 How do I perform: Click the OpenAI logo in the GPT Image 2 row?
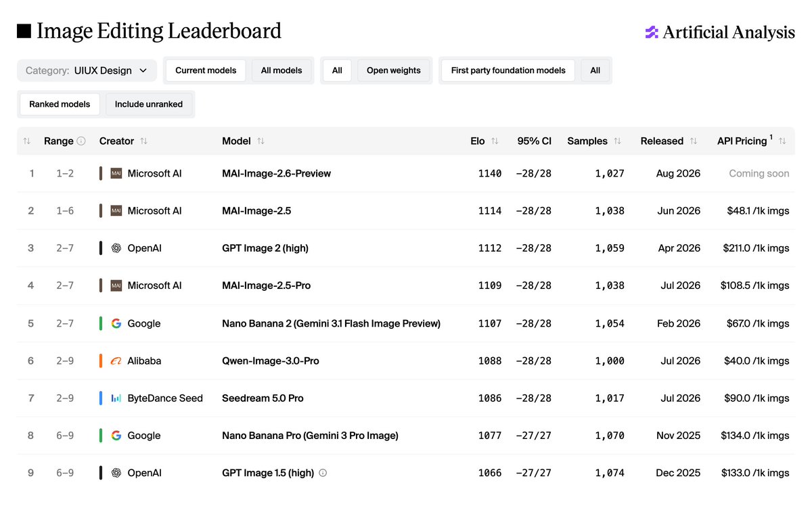point(116,248)
